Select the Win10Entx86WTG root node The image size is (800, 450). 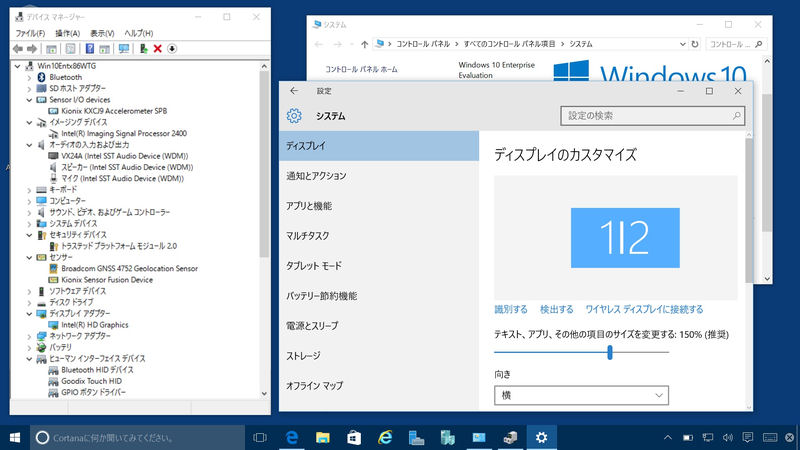[66, 66]
